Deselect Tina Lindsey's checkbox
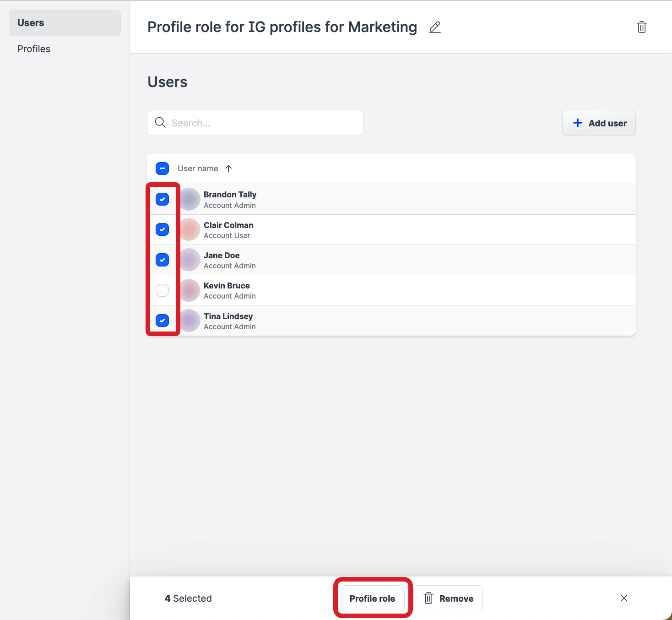 pyautogui.click(x=162, y=320)
